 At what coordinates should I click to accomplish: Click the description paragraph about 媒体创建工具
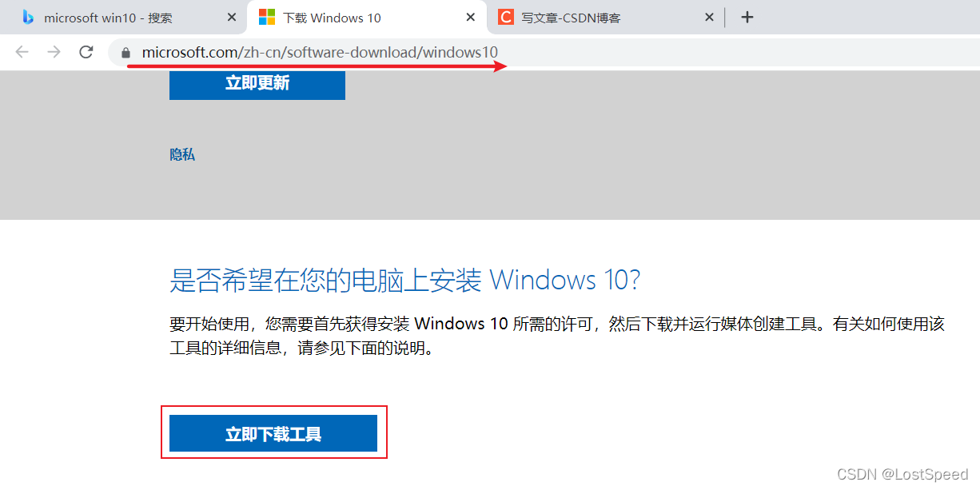[x=557, y=336]
